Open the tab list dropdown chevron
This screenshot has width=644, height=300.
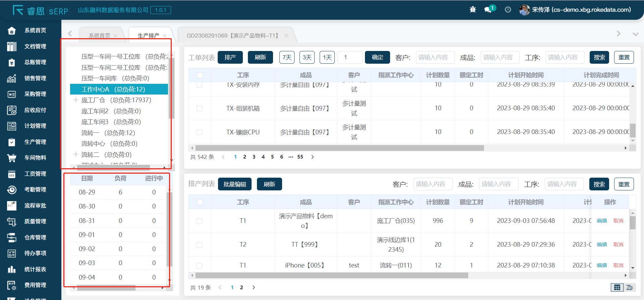[635, 34]
